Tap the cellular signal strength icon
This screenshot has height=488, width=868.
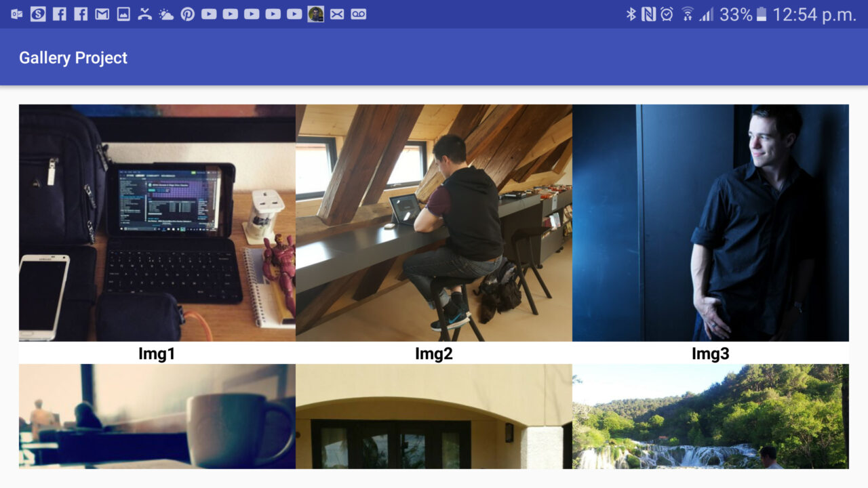pyautogui.click(x=707, y=14)
